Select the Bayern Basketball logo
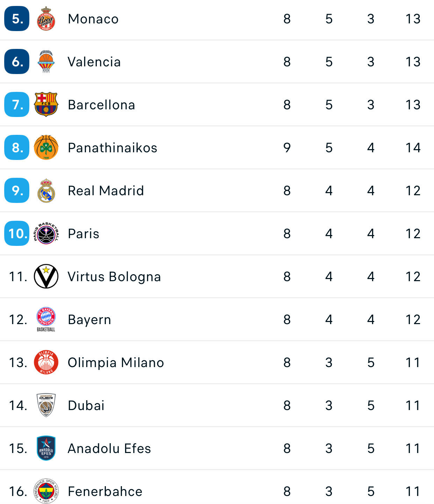Viewport: 434px width, 504px height. click(46, 319)
